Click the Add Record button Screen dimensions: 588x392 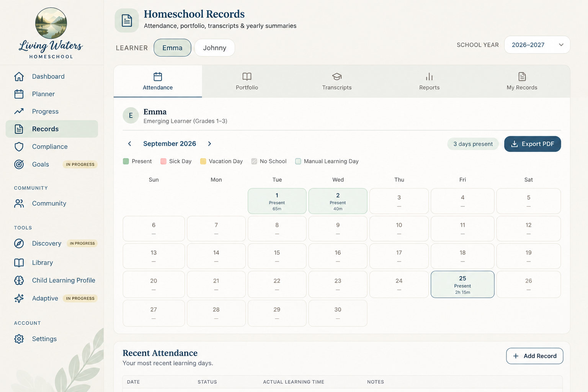pyautogui.click(x=534, y=356)
